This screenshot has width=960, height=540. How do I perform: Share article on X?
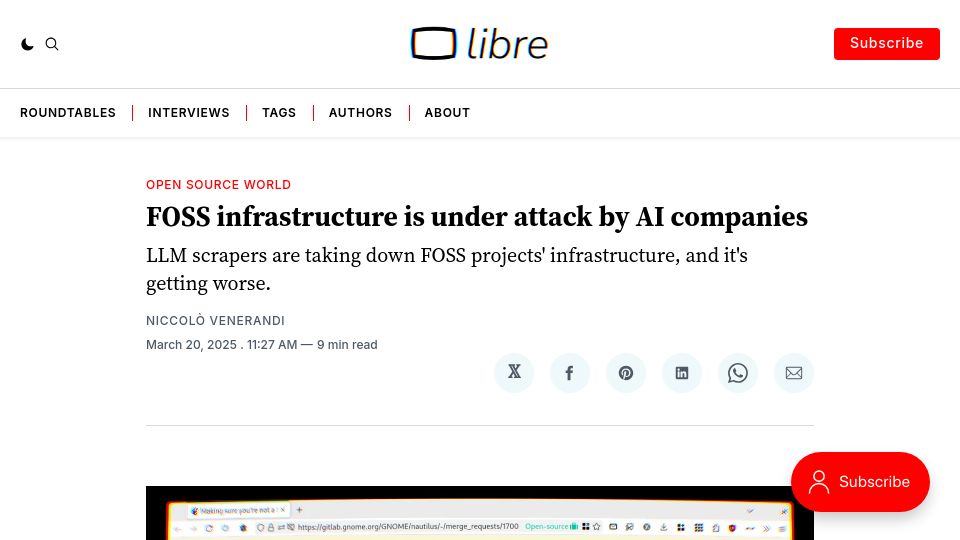(x=514, y=373)
